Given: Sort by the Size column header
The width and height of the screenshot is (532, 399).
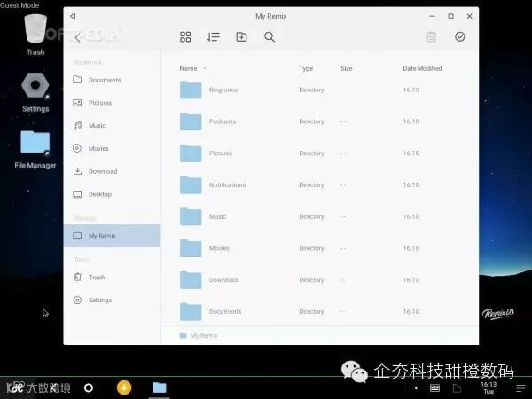Looking at the screenshot, I should click(347, 68).
